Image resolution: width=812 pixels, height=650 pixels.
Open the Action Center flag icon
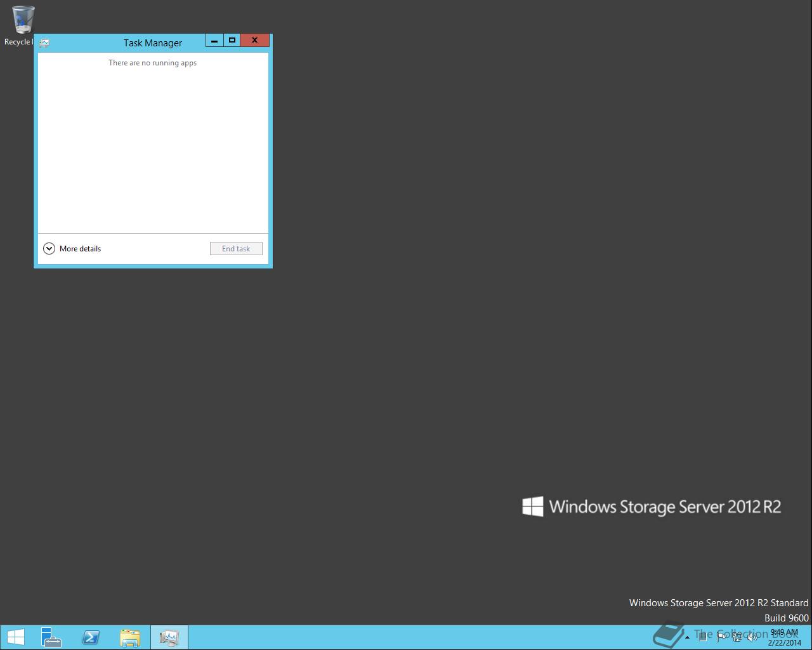click(x=721, y=637)
